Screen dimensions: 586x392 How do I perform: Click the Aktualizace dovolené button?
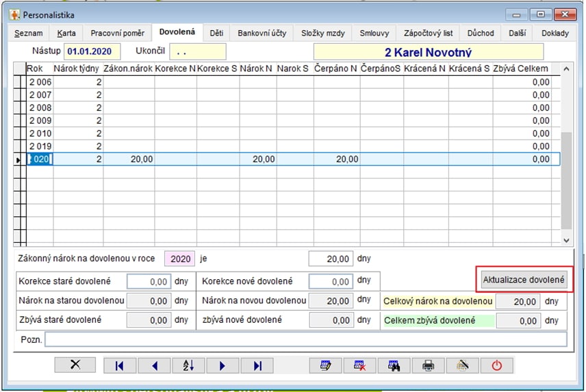point(523,280)
